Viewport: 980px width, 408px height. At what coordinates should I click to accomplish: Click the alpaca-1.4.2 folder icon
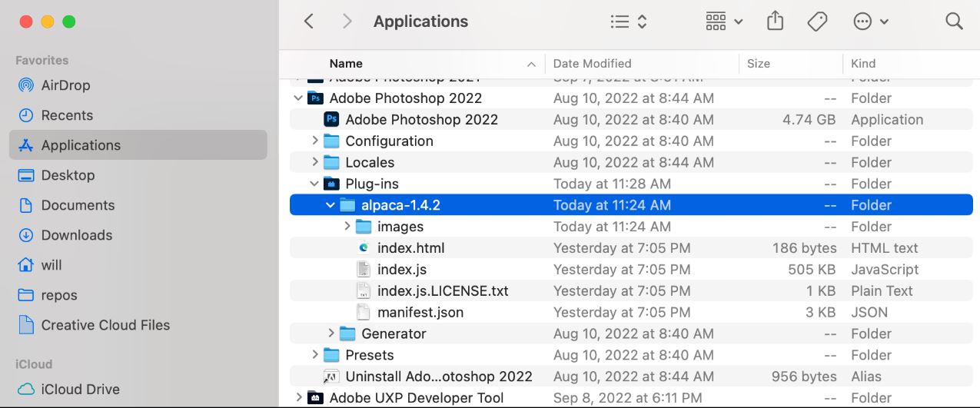click(x=347, y=205)
